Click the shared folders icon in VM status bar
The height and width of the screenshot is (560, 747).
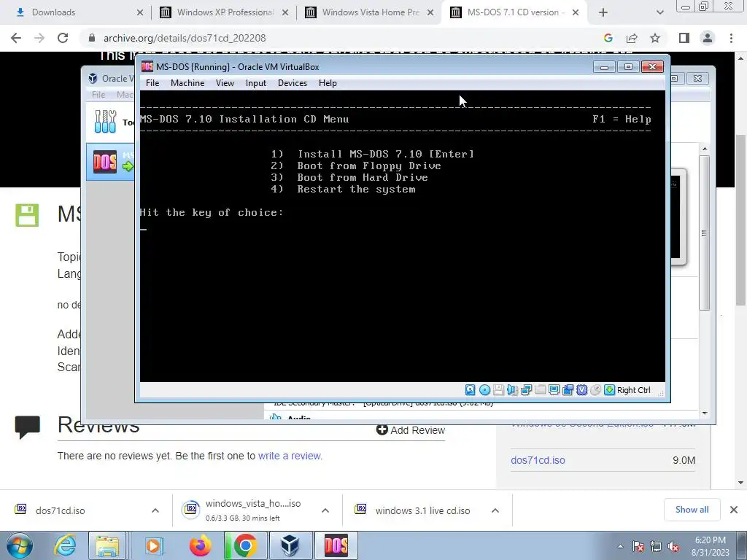pos(540,390)
